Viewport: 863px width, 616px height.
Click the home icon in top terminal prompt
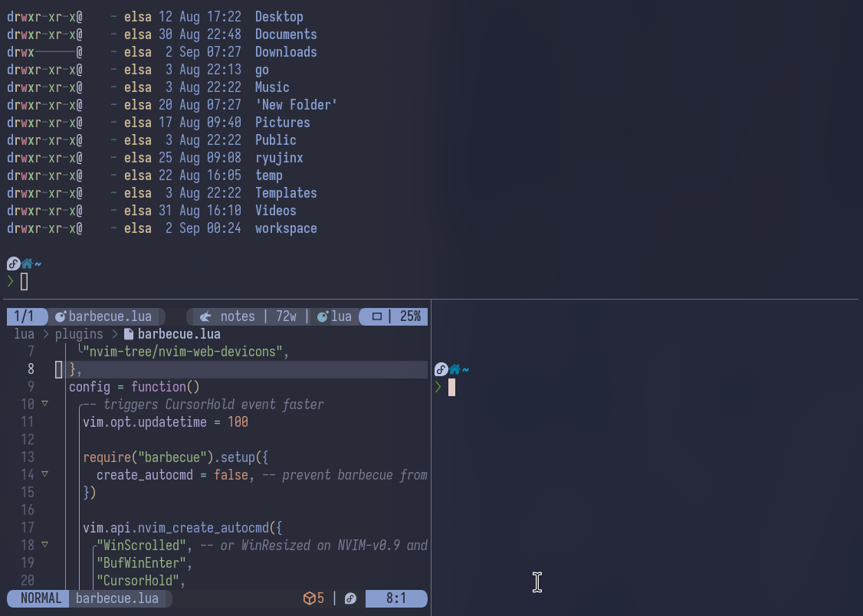(x=27, y=264)
